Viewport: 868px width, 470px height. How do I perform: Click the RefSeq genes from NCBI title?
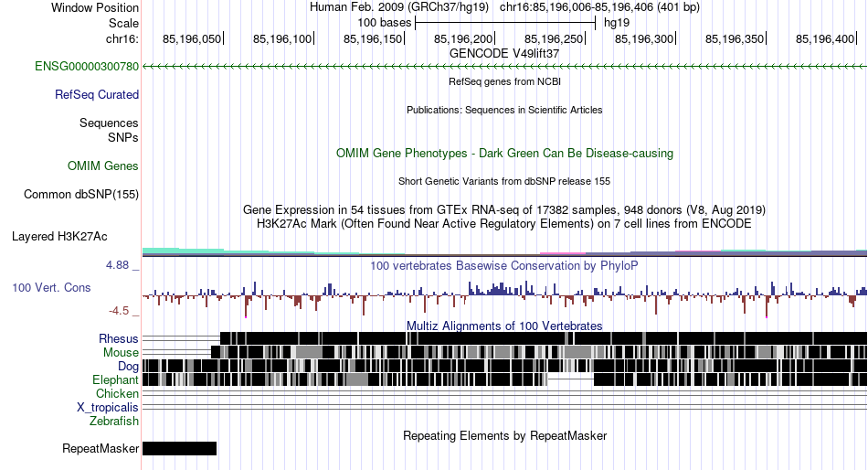[x=504, y=81]
